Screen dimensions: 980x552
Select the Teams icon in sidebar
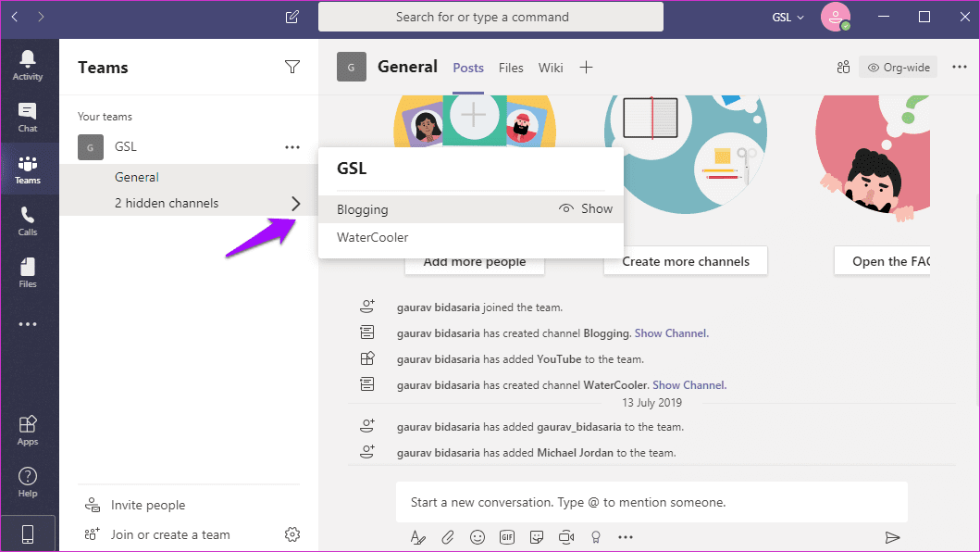(x=28, y=169)
